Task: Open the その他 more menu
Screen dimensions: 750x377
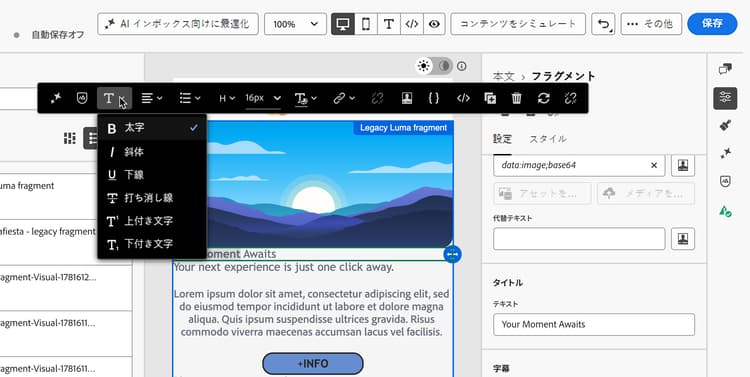Action: coord(651,24)
